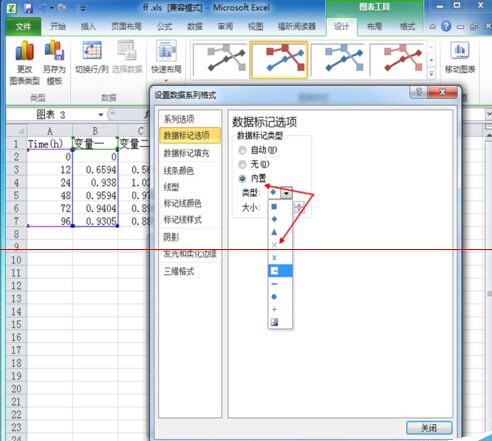Switch to the Formulas (公式) tab
492x441 pixels.
164,26
